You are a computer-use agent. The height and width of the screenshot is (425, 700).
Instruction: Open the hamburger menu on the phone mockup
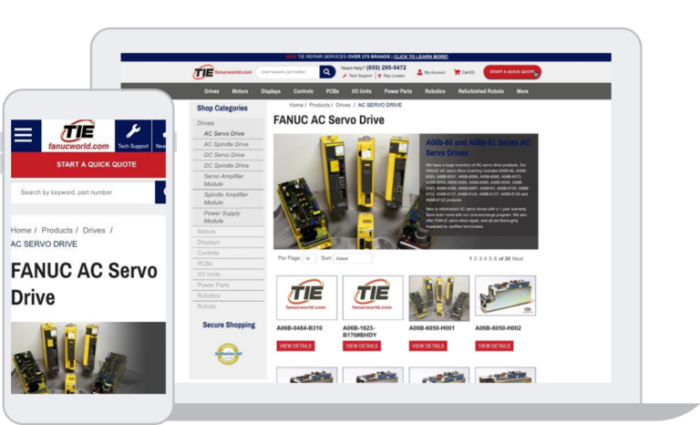[x=23, y=135]
